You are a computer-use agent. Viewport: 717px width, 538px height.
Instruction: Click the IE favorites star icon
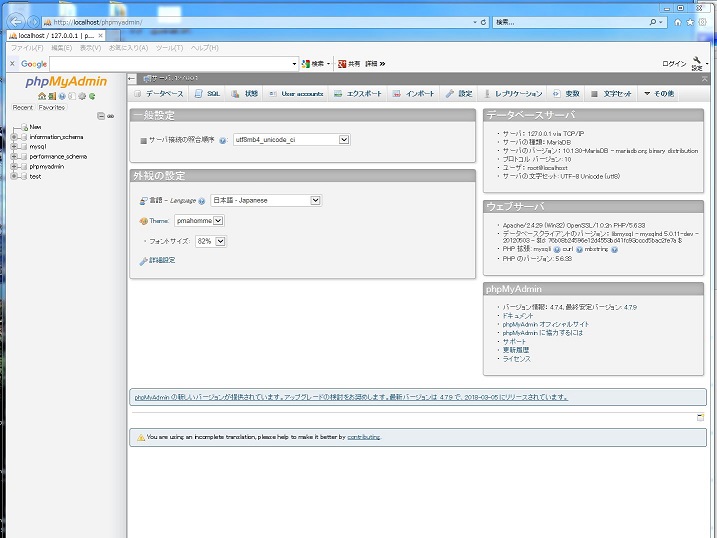tap(692, 21)
